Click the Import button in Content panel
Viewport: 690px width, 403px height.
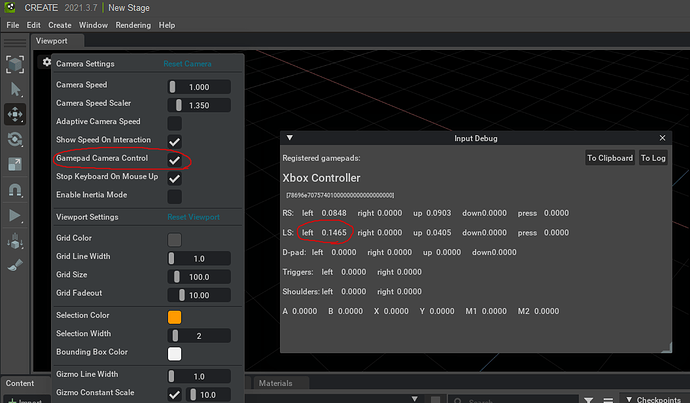tap(25, 400)
